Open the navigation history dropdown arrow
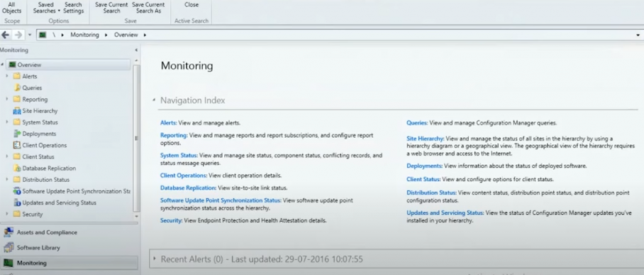The width and height of the screenshot is (644, 275). [30, 35]
